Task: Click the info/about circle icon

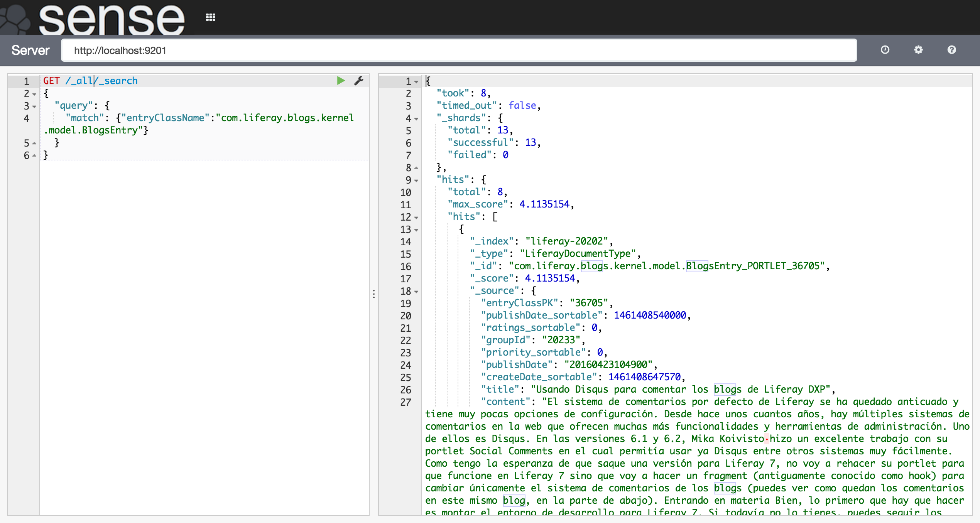Action: click(x=952, y=51)
